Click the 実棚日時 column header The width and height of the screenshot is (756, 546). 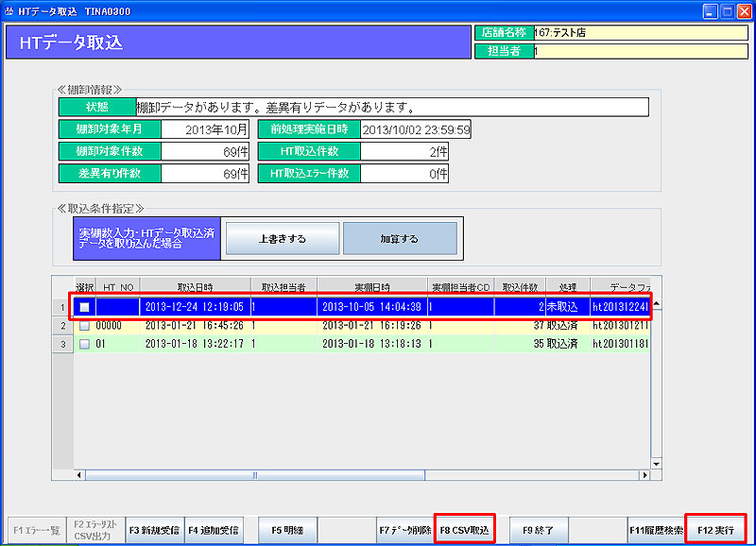click(x=371, y=287)
